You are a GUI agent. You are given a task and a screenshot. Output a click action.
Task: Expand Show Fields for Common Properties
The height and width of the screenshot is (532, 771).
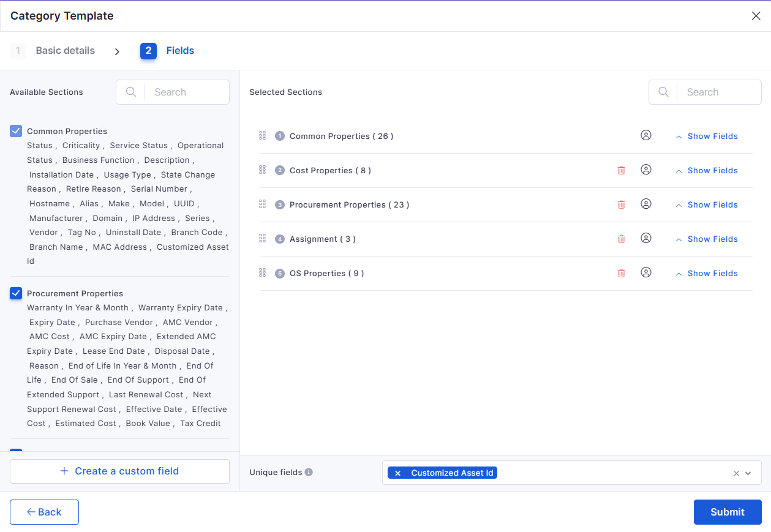[x=707, y=137]
